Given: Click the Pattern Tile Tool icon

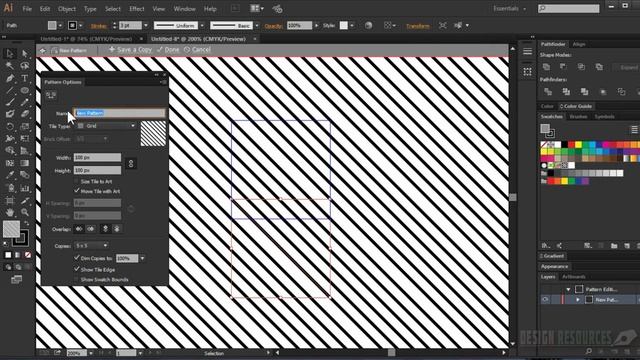Looking at the screenshot, I should click(x=51, y=96).
